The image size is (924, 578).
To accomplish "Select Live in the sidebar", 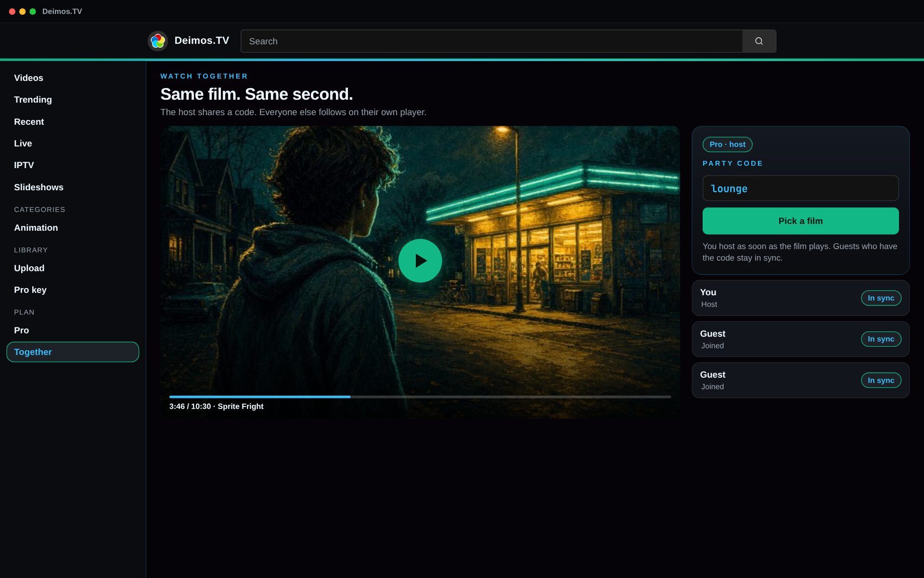I will (x=73, y=144).
